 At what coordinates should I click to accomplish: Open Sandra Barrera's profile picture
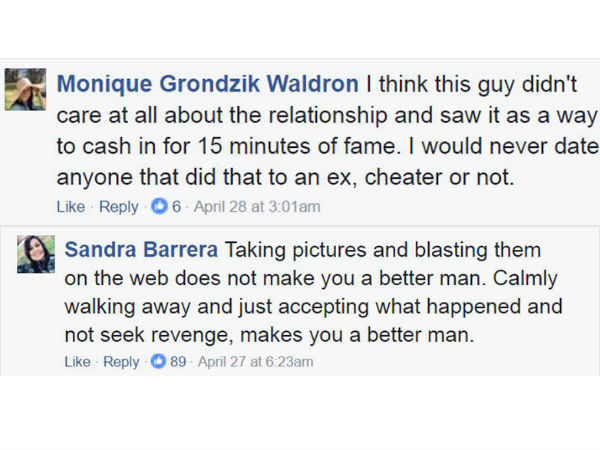pyautogui.click(x=36, y=254)
